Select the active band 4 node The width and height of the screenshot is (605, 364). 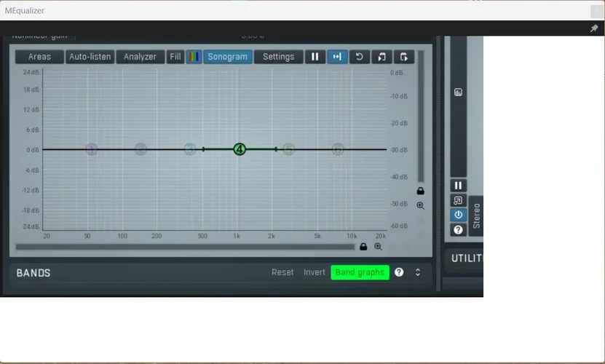click(240, 149)
